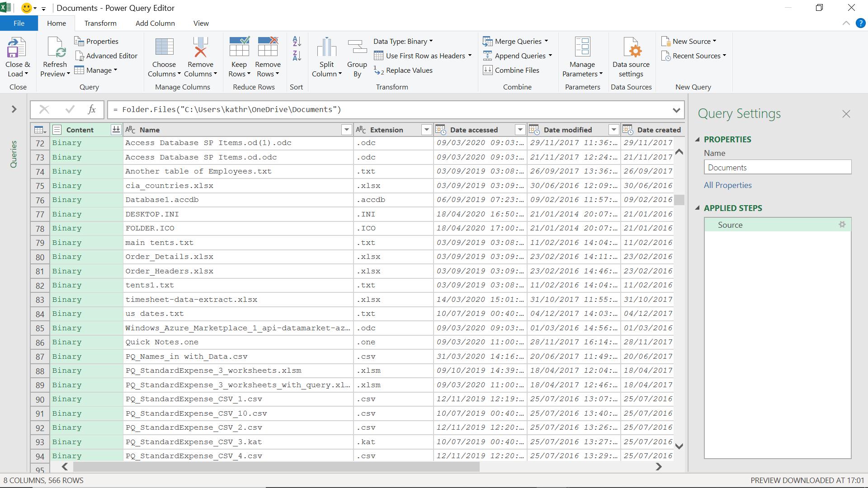Viewport: 868px width, 488px height.
Task: Click the horizontal scrollbar thumb
Action: (x=276, y=466)
